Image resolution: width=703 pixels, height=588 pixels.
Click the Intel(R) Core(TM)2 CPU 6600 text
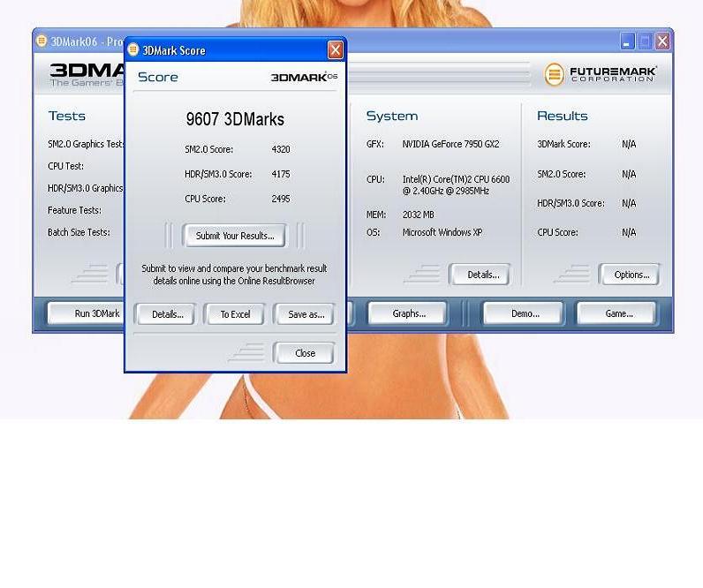tap(456, 179)
